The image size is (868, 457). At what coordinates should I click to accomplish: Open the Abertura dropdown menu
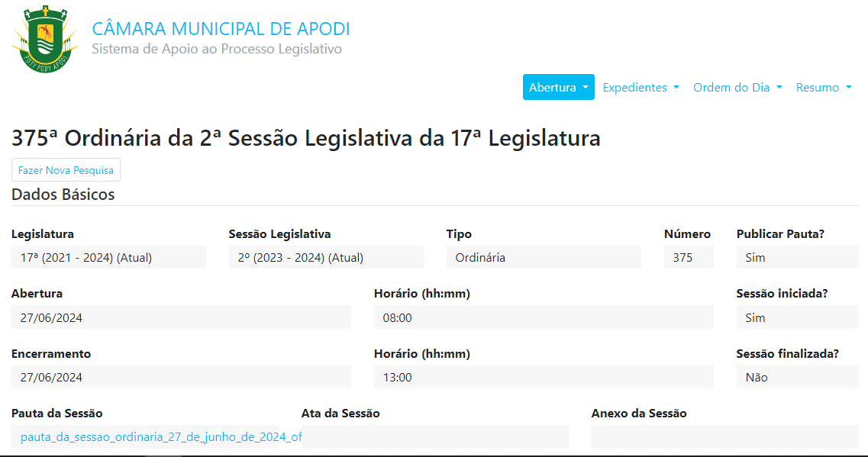558,87
